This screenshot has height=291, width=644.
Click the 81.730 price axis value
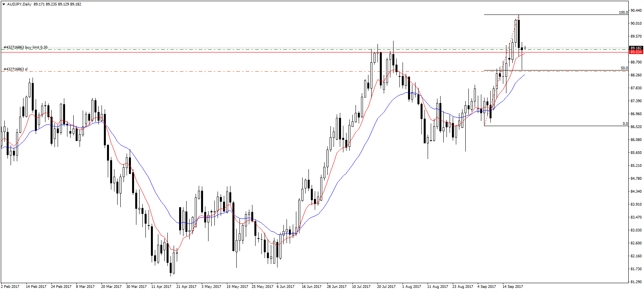pyautogui.click(x=636, y=269)
